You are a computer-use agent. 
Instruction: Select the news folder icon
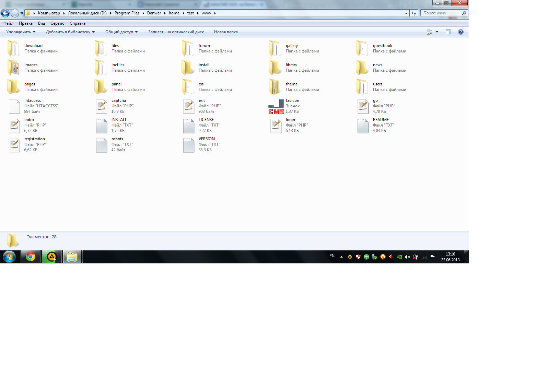coord(362,68)
